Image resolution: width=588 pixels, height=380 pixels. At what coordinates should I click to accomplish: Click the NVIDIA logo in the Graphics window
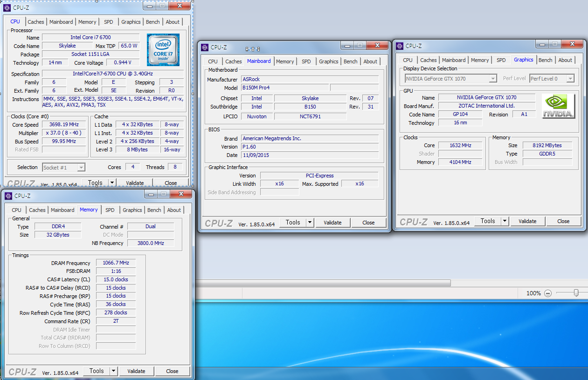(558, 107)
